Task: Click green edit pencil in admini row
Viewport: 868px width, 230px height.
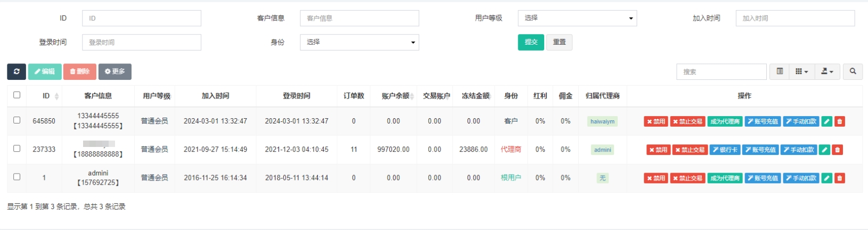Action: click(x=826, y=178)
